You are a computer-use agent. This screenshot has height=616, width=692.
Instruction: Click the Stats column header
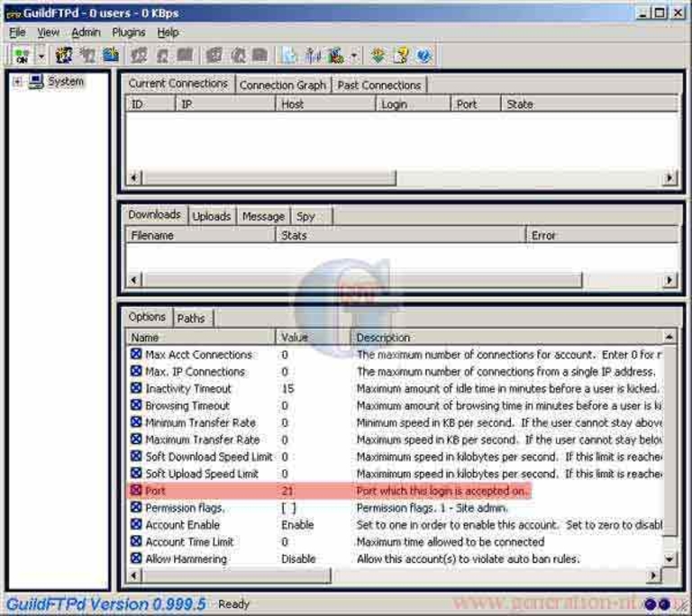pyautogui.click(x=400, y=235)
